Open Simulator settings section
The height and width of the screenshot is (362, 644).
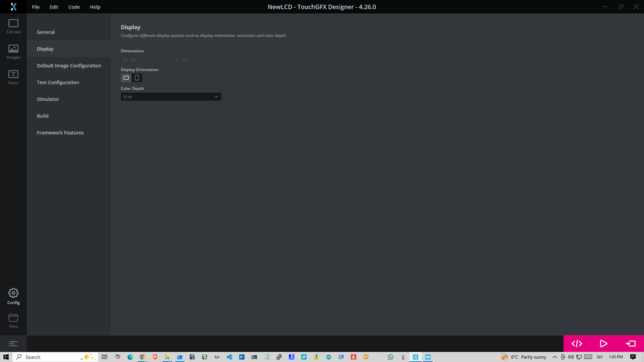(x=69, y=99)
